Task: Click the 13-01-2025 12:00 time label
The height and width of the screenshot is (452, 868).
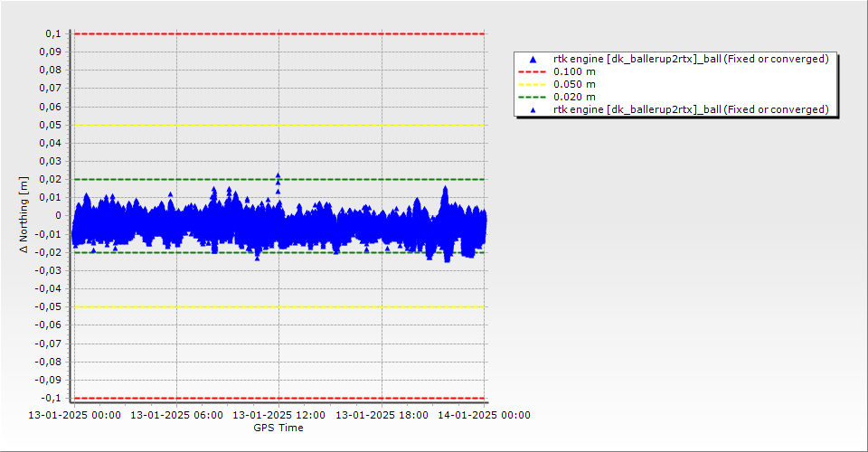Action: tap(279, 415)
